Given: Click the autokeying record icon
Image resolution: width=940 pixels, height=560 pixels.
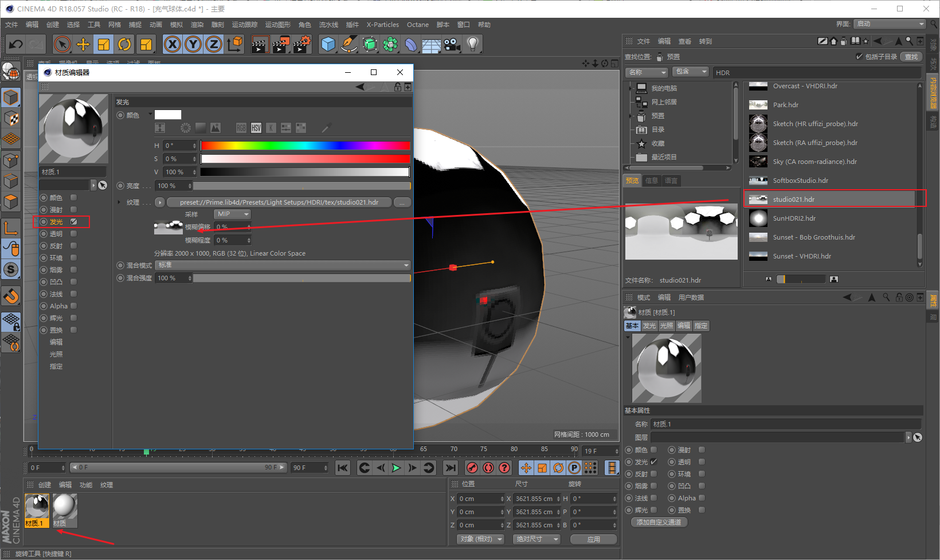Looking at the screenshot, I should pos(488,468).
